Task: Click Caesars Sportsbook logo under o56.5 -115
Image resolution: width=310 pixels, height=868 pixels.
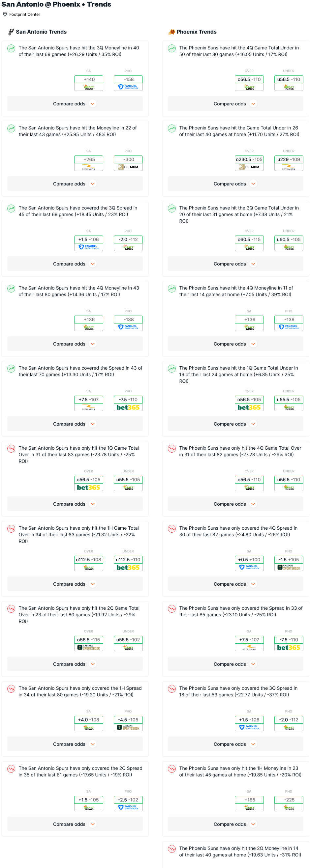Action: (89, 647)
